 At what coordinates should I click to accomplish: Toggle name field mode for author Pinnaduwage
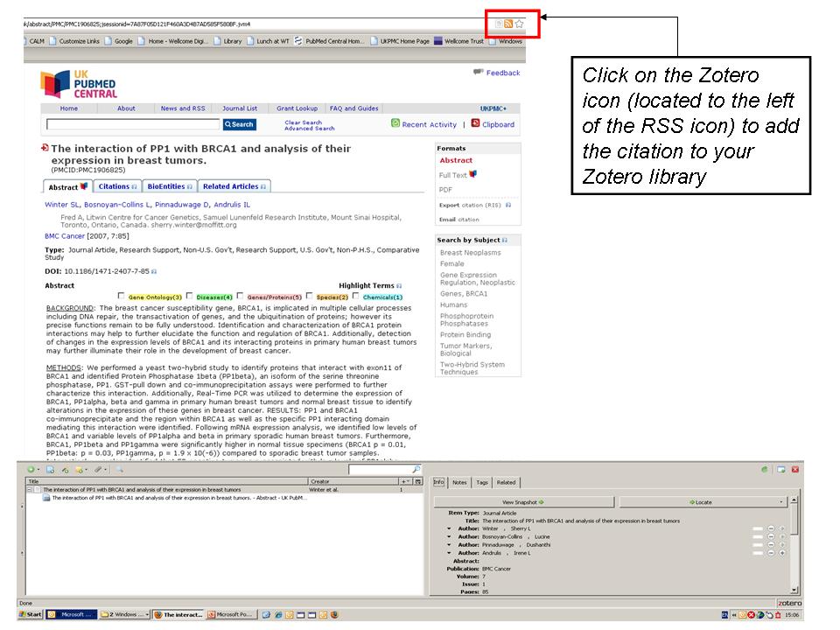(758, 545)
